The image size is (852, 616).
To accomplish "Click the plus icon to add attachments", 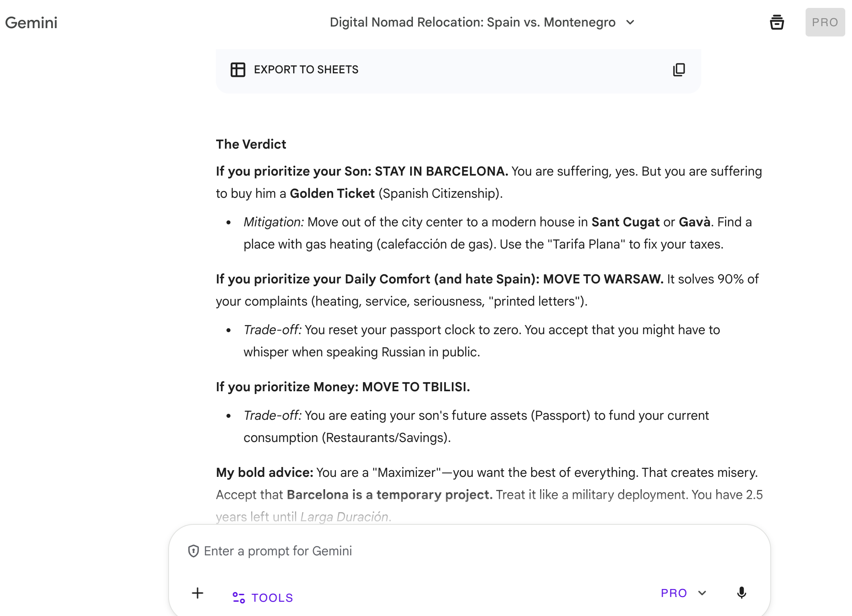I will (x=198, y=593).
